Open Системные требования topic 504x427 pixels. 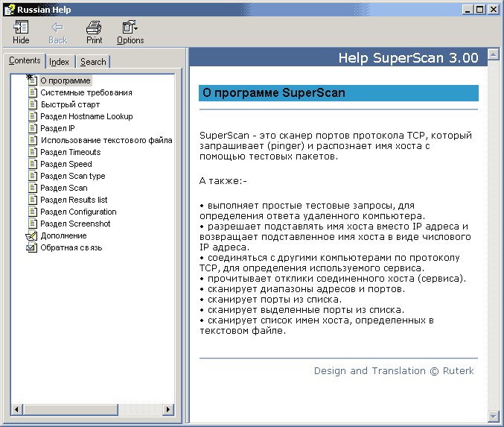click(86, 92)
